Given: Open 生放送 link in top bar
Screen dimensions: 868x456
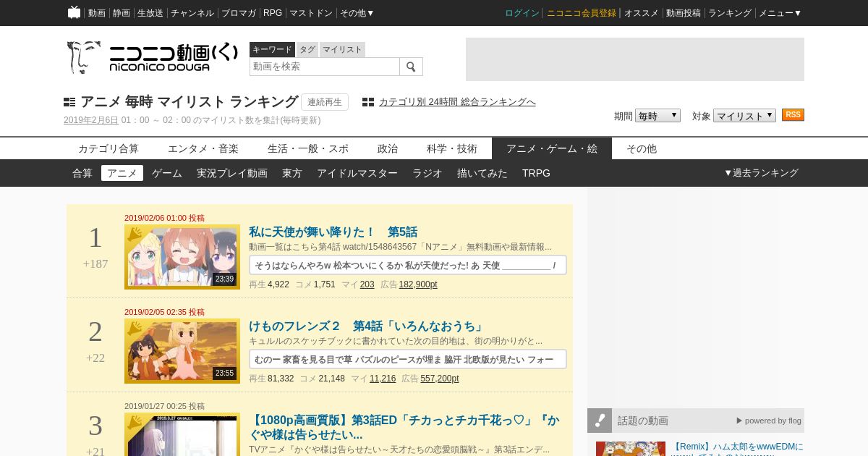Looking at the screenshot, I should pyautogui.click(x=150, y=13).
